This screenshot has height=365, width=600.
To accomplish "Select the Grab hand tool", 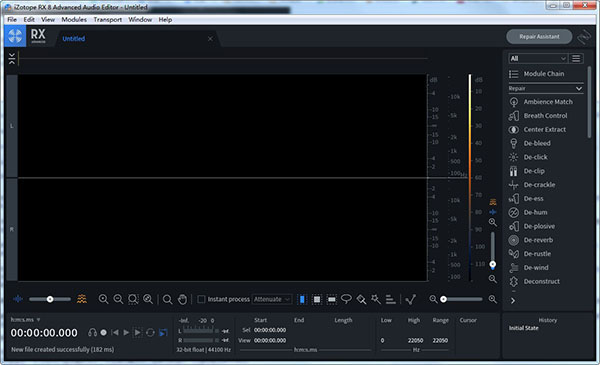I will pos(183,299).
